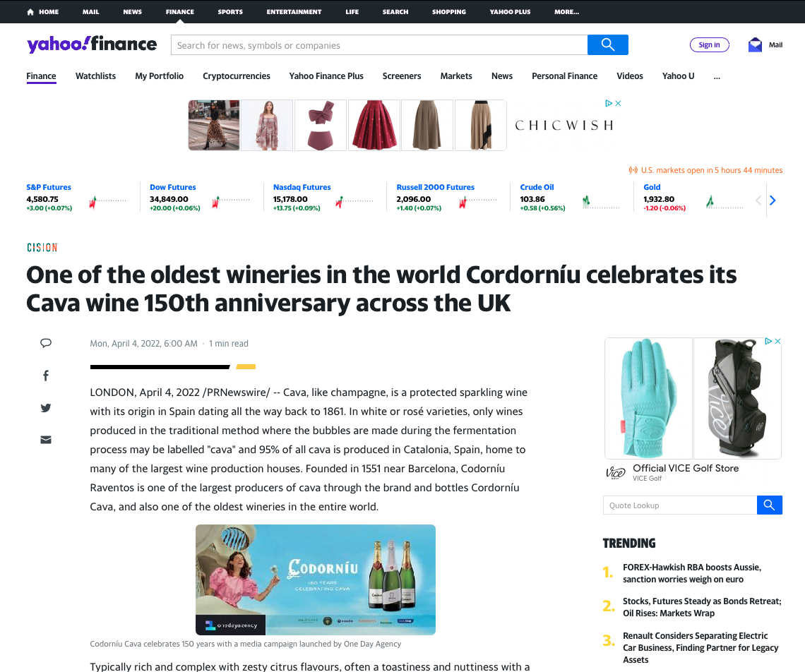The height and width of the screenshot is (672, 805).
Task: Click the Quote Lookup search icon
Action: click(x=769, y=505)
